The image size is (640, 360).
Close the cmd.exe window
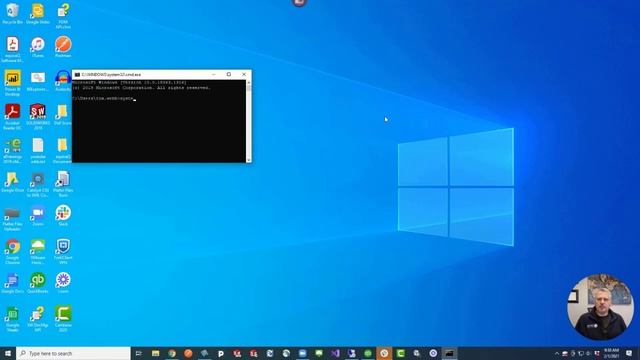click(x=244, y=74)
